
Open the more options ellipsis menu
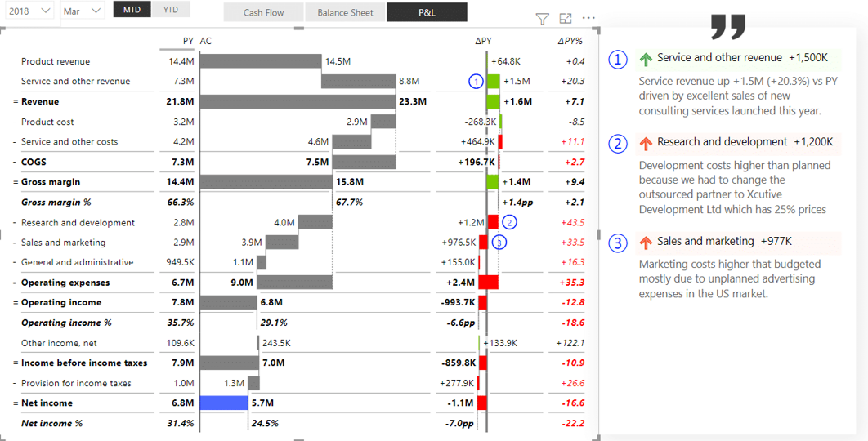click(589, 19)
